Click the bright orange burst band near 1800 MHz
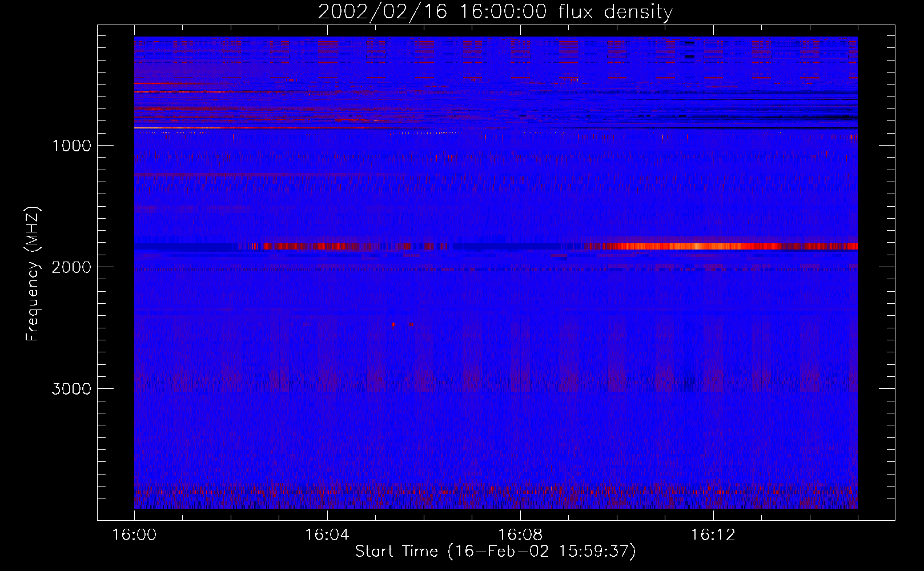Image resolution: width=924 pixels, height=571 pixels. (722, 247)
